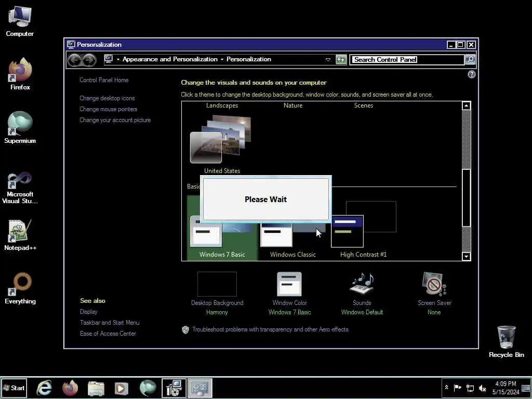Image resolution: width=532 pixels, height=399 pixels.
Task: Open Firefox from the taskbar
Action: 70,388
